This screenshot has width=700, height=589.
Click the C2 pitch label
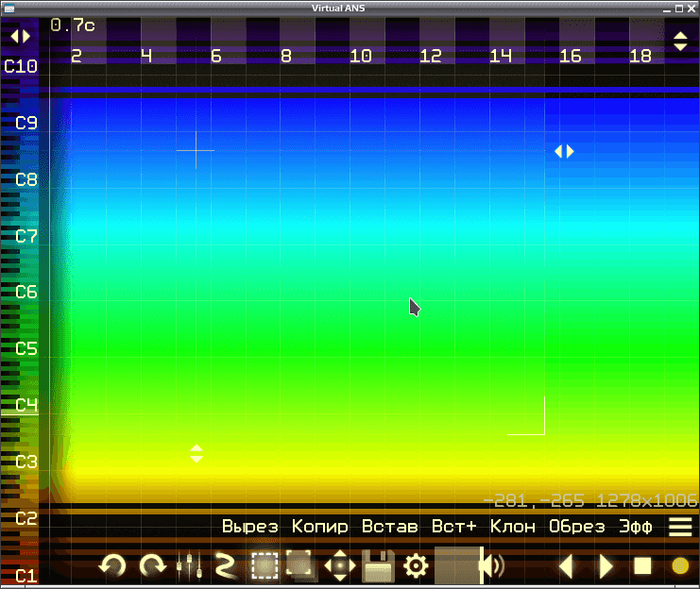26,518
